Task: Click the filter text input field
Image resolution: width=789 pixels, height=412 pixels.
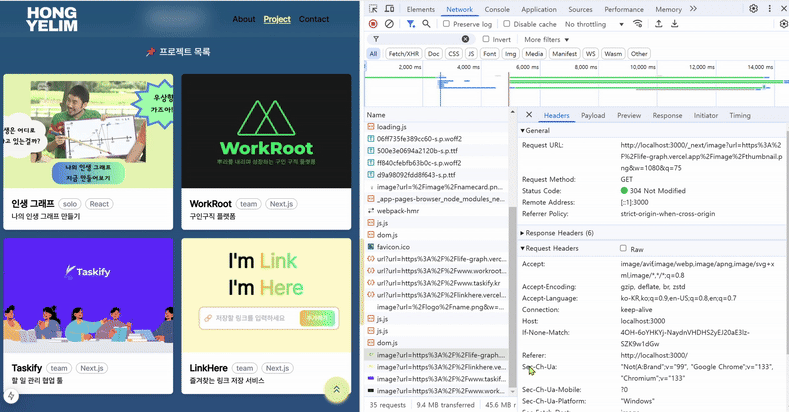Action: (x=420, y=39)
